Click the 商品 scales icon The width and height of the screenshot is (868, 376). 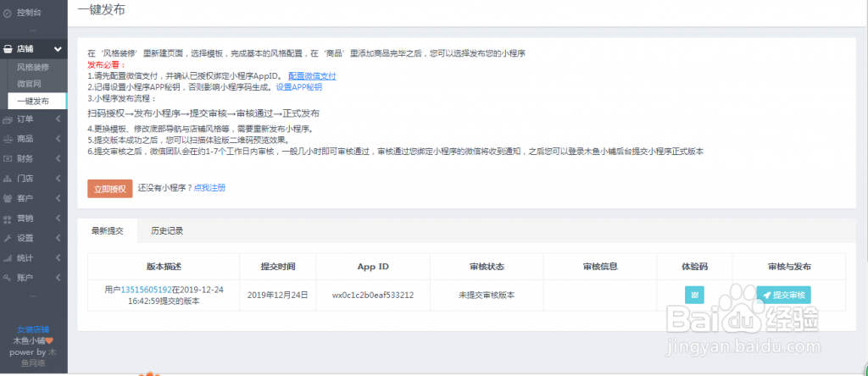[x=8, y=139]
